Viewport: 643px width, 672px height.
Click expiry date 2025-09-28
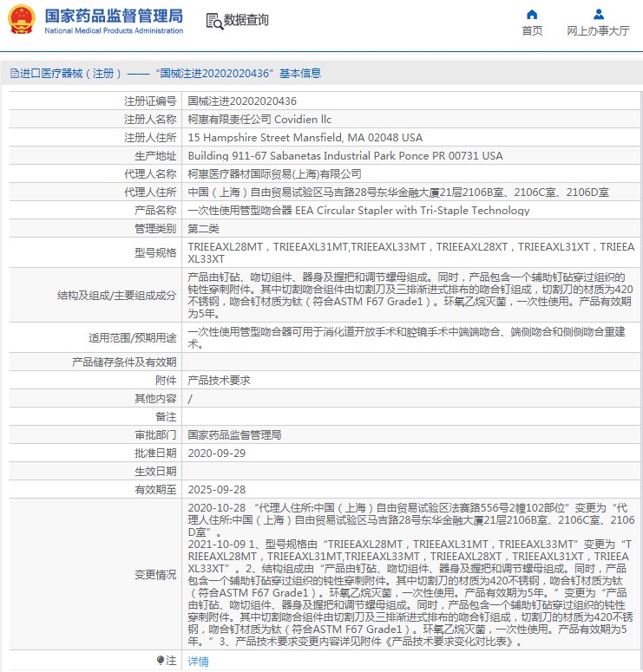point(217,489)
